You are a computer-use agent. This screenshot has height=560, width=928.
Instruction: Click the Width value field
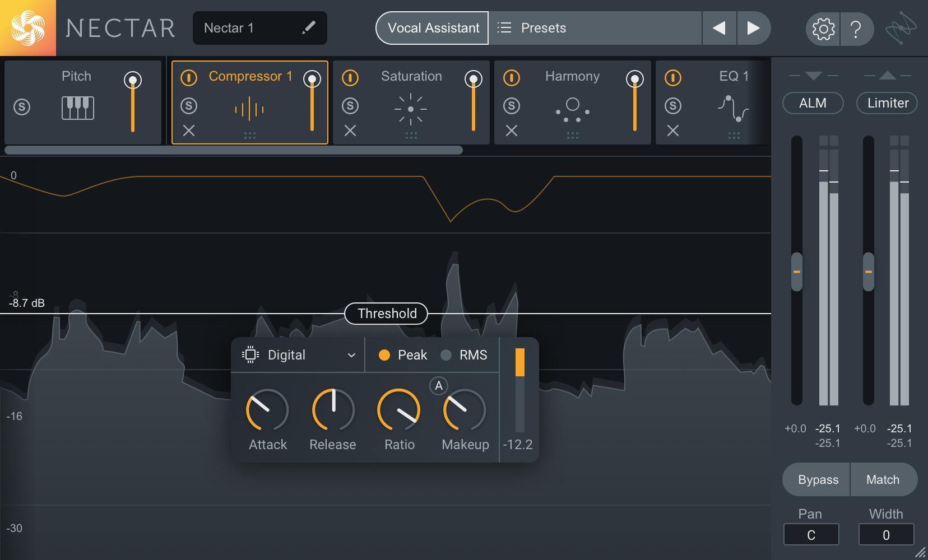tap(885, 534)
